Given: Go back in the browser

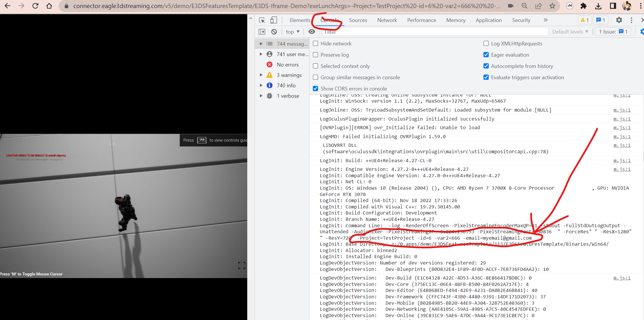Looking at the screenshot, I should 8,6.
